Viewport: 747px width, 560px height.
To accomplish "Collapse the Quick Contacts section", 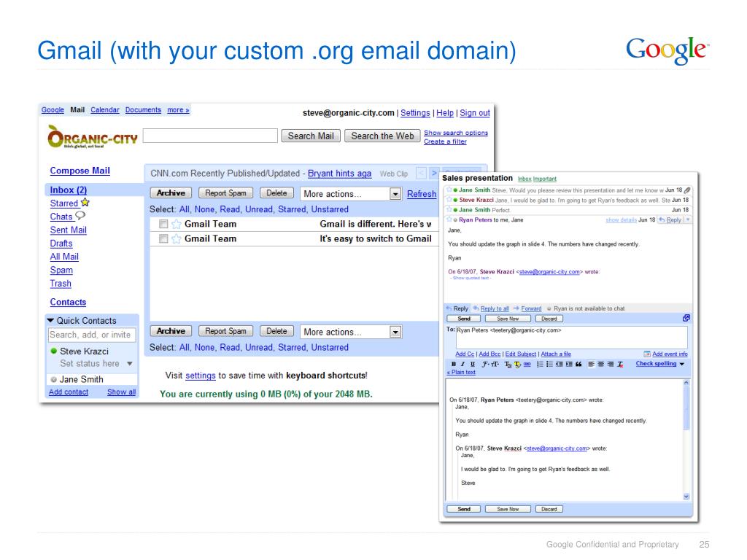I will [x=50, y=321].
